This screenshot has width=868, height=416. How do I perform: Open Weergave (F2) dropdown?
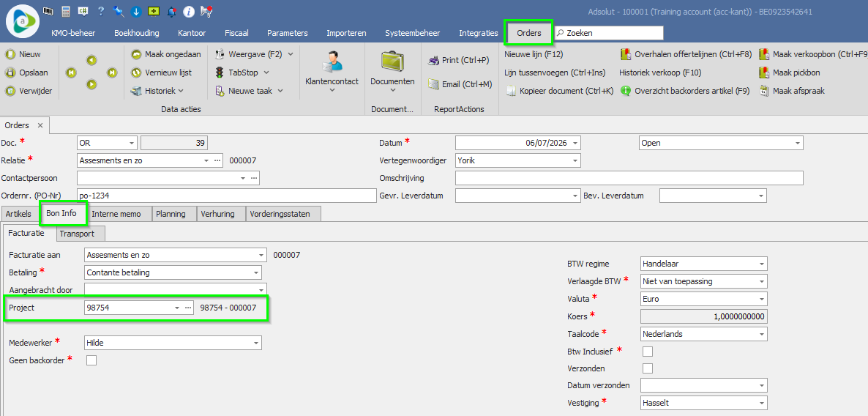tap(254, 54)
